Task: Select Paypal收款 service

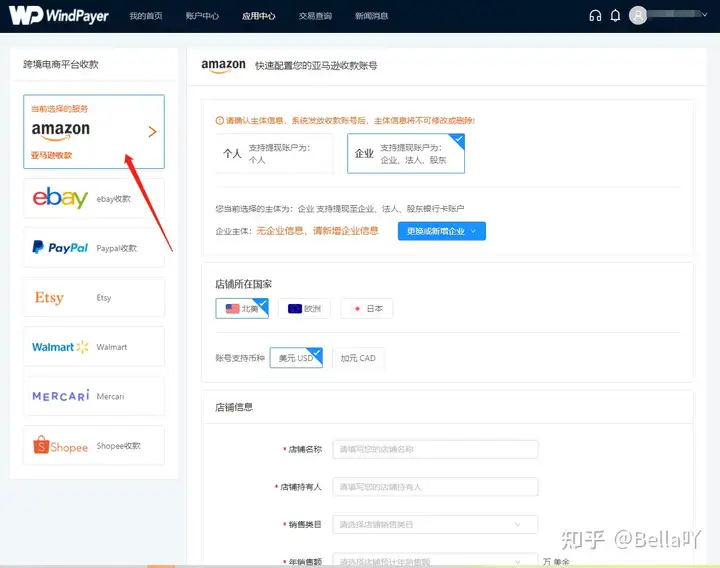Action: coord(94,248)
